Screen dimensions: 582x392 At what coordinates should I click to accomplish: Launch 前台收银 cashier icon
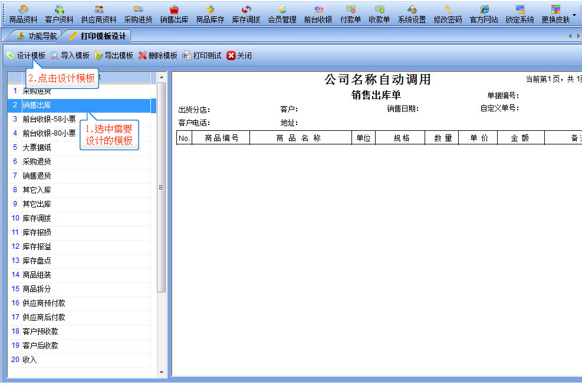click(x=318, y=14)
